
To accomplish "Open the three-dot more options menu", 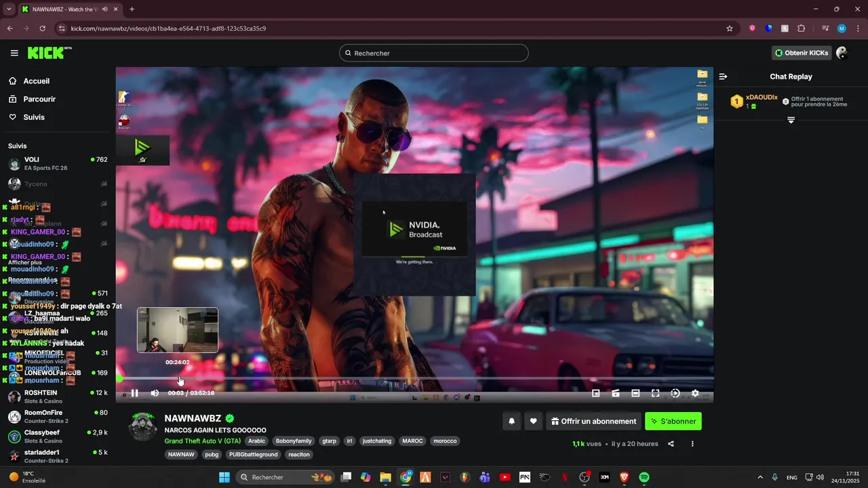I will coord(692,444).
